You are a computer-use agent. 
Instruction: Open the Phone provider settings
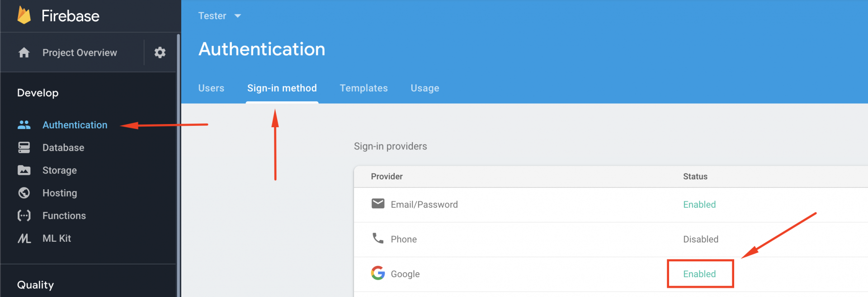(x=403, y=239)
